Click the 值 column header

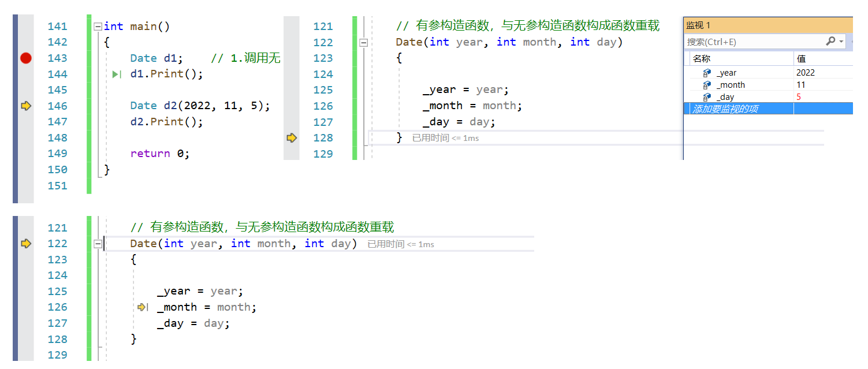pos(801,58)
